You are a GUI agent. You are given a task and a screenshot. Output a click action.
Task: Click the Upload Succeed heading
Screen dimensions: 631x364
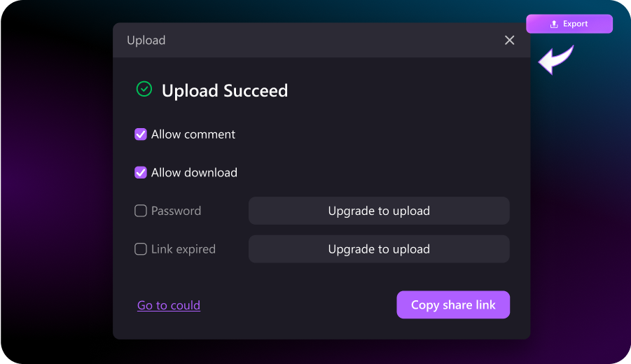[225, 91]
